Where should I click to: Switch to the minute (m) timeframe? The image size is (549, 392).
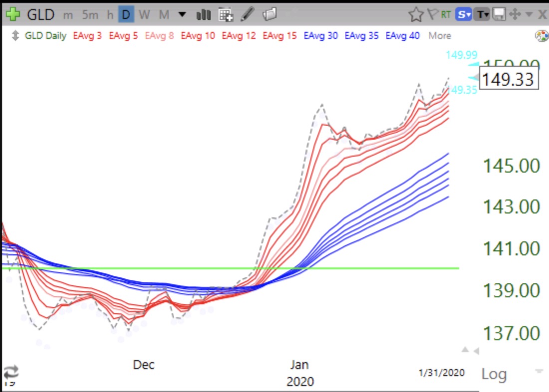click(68, 15)
